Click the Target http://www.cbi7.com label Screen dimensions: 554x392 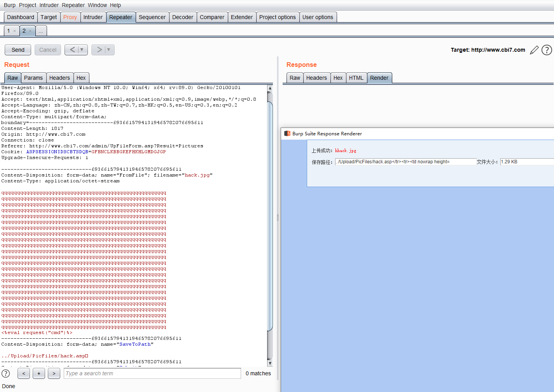point(488,50)
